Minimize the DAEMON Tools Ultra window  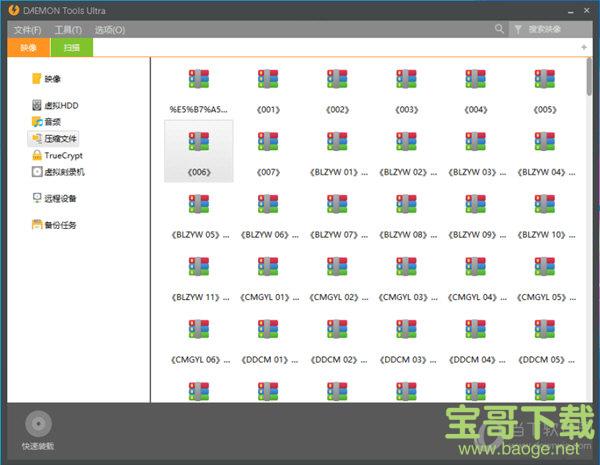571,11
